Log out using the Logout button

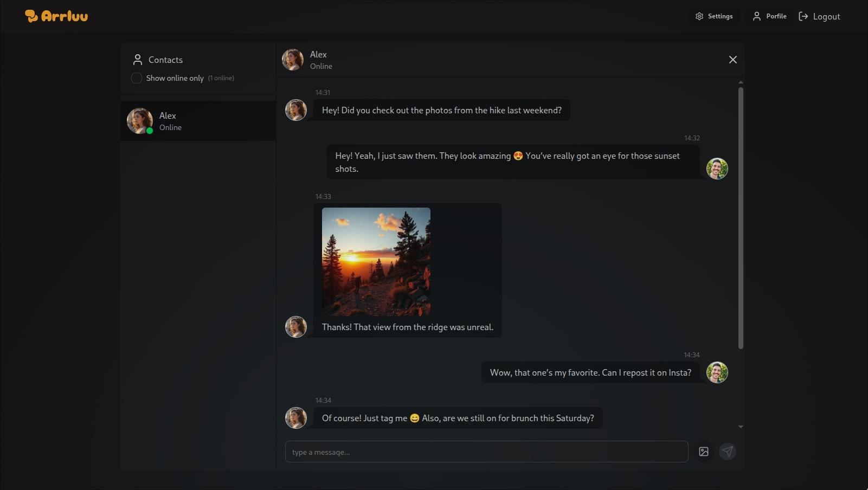coord(819,17)
